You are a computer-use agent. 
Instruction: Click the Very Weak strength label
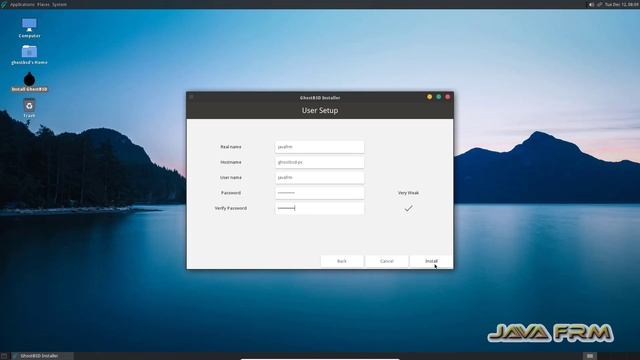click(x=408, y=193)
